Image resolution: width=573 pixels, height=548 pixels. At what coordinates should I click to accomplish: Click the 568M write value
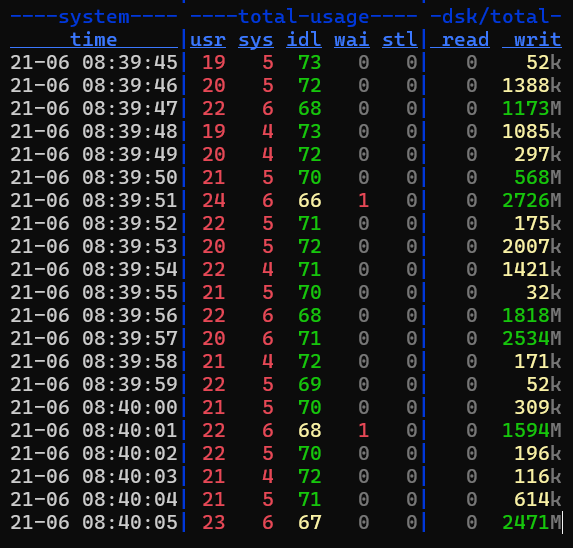click(x=538, y=177)
